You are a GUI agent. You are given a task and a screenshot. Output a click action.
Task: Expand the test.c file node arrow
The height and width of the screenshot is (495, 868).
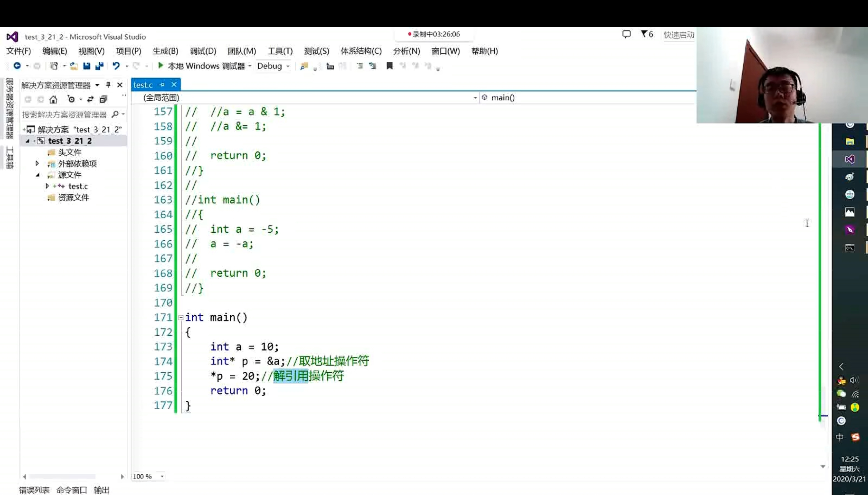pos(47,186)
